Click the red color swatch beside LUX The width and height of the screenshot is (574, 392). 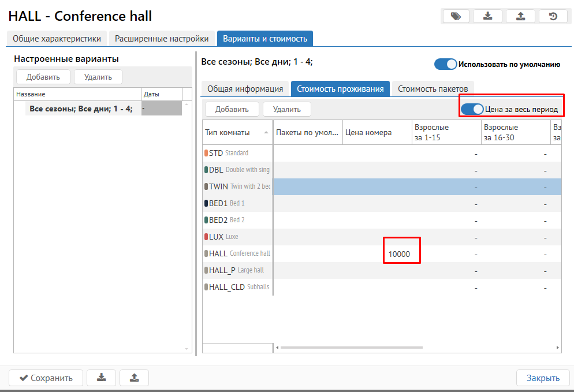pos(206,237)
